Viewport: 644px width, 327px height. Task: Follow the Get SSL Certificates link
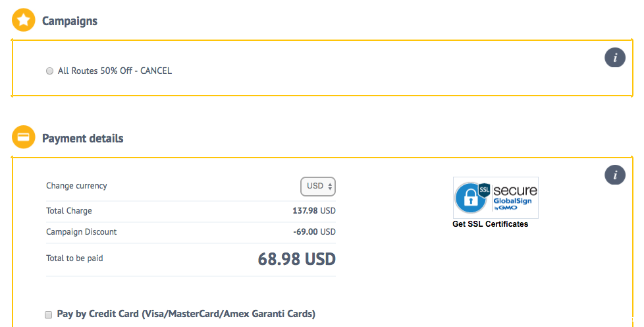tap(490, 224)
